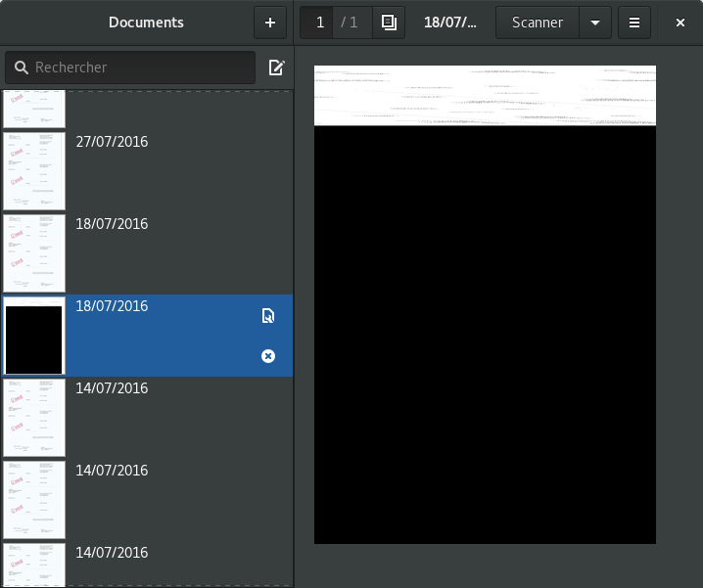
Task: Click the Documents header title
Action: (146, 23)
